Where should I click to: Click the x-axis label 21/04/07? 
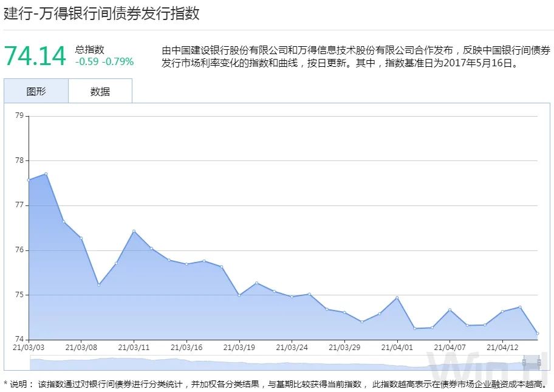(x=450, y=348)
